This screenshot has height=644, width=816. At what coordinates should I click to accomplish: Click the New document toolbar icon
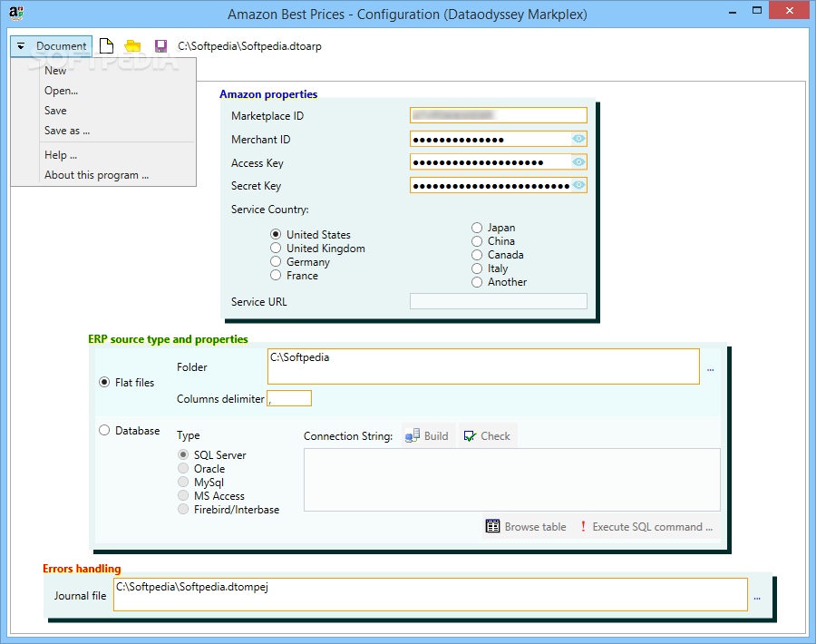point(107,46)
